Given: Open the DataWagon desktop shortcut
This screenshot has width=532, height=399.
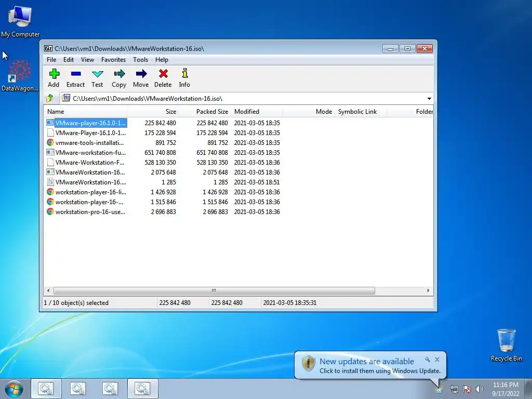Looking at the screenshot, I should (20, 75).
